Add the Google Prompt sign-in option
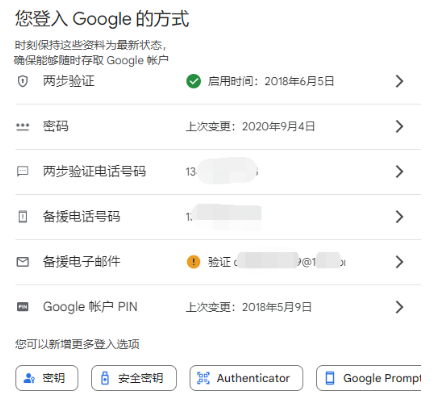Screen dimensions: 437x398 [369, 378]
